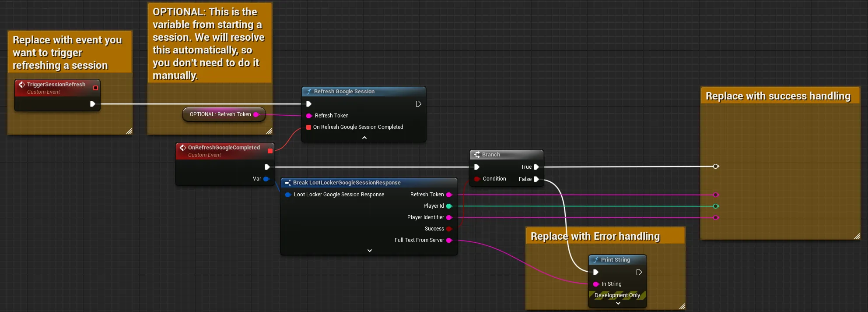The width and height of the screenshot is (868, 312).
Task: Select the OPTIONAL: Refresh Token variable node
Action: point(224,114)
